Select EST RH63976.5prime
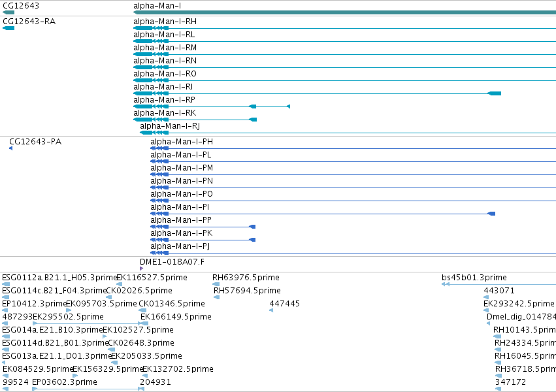This screenshot has width=556, height=392. click(x=246, y=278)
